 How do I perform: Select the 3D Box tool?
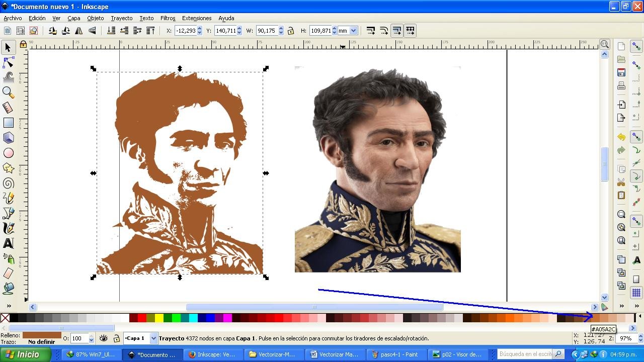[8, 138]
